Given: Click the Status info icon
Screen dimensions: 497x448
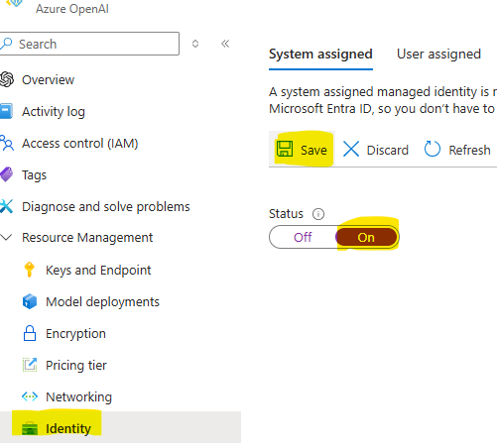Looking at the screenshot, I should [x=318, y=214].
